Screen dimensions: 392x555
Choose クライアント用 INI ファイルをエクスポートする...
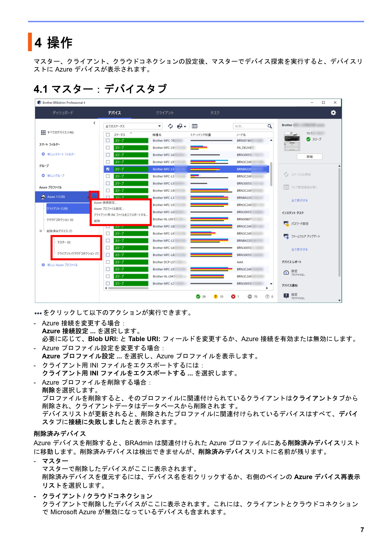click(121, 215)
